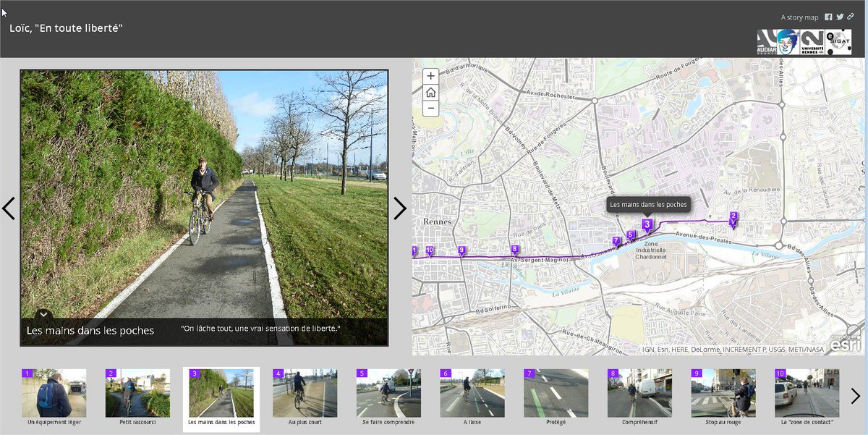Reveal more thumbnails with right chevron
The width and height of the screenshot is (868, 435).
(x=856, y=397)
